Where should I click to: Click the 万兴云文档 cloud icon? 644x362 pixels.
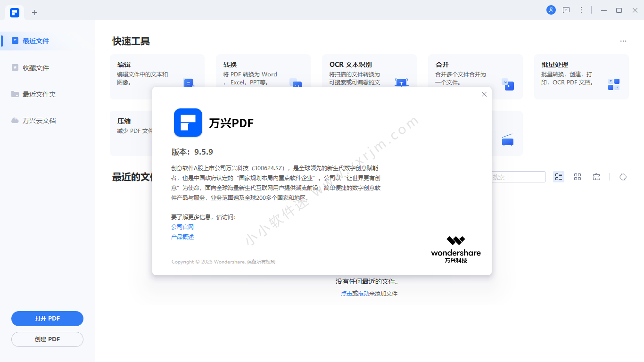[x=15, y=121]
